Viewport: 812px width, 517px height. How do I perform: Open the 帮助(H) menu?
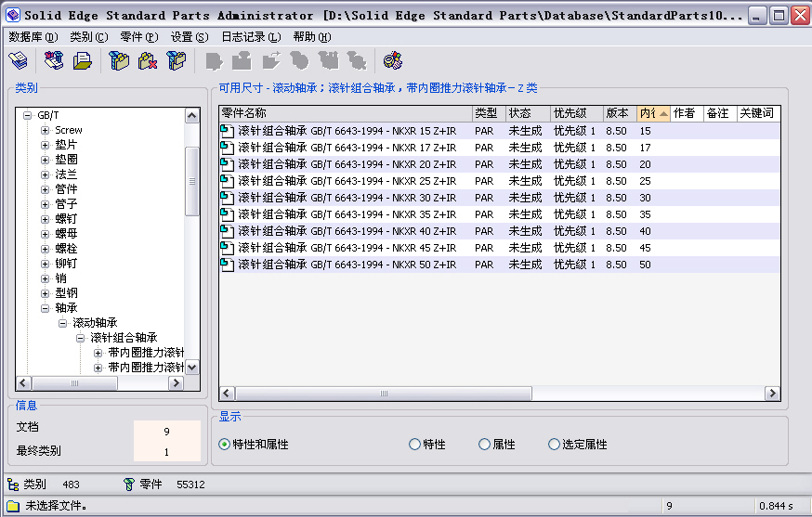pyautogui.click(x=312, y=37)
